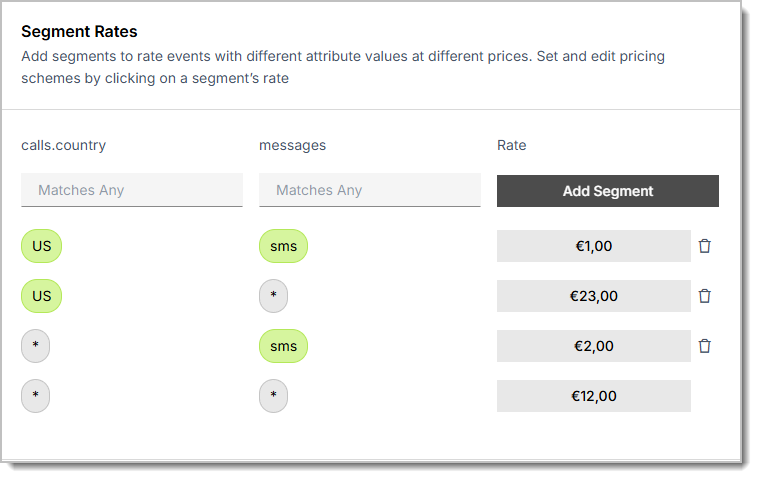Remove the €2,00 segment with trash icon
Viewport: 757px width, 478px height.
point(704,346)
